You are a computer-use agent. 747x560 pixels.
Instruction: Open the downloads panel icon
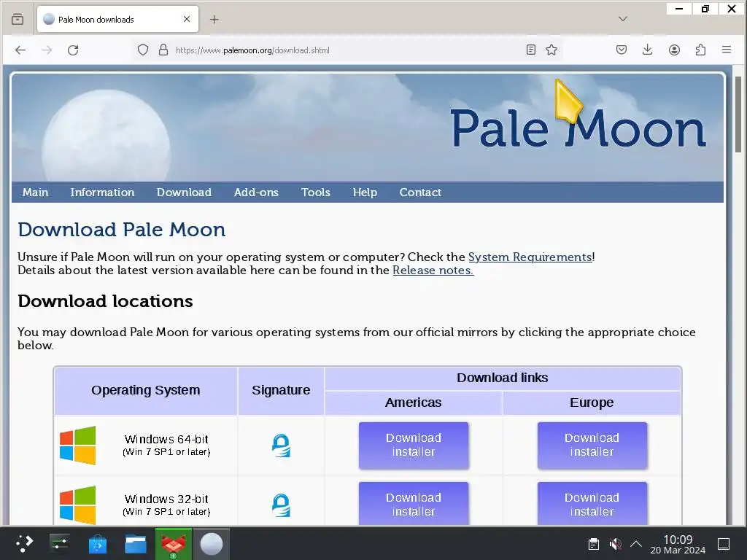coord(648,50)
